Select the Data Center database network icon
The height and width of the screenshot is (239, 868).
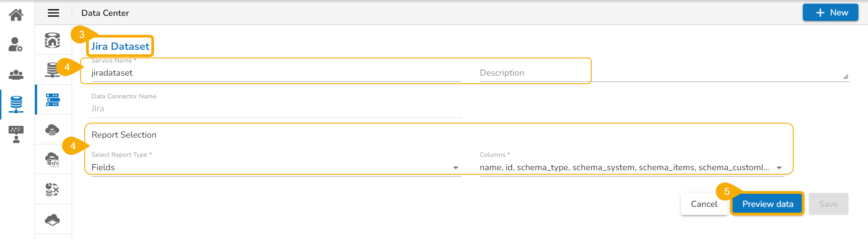click(x=16, y=104)
